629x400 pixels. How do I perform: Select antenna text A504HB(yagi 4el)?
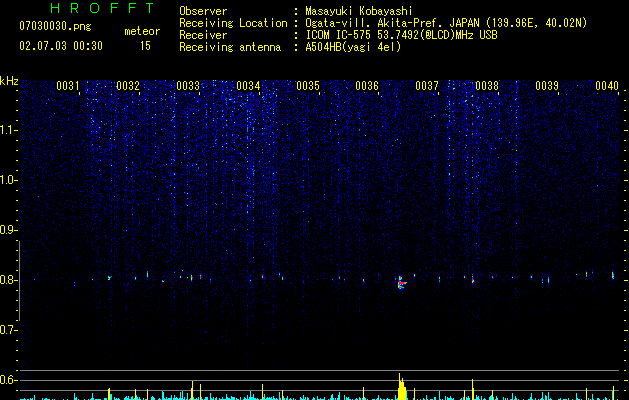pyautogui.click(x=353, y=47)
